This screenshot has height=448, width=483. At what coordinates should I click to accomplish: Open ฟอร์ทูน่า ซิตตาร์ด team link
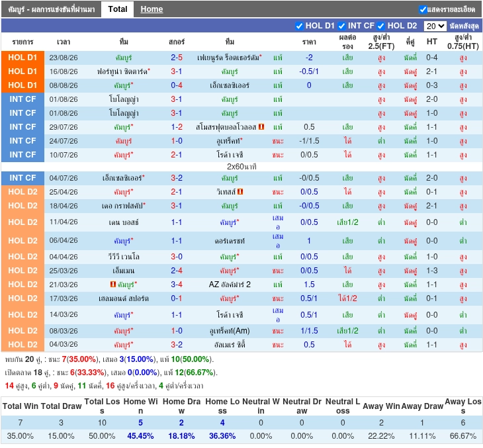[124, 71]
